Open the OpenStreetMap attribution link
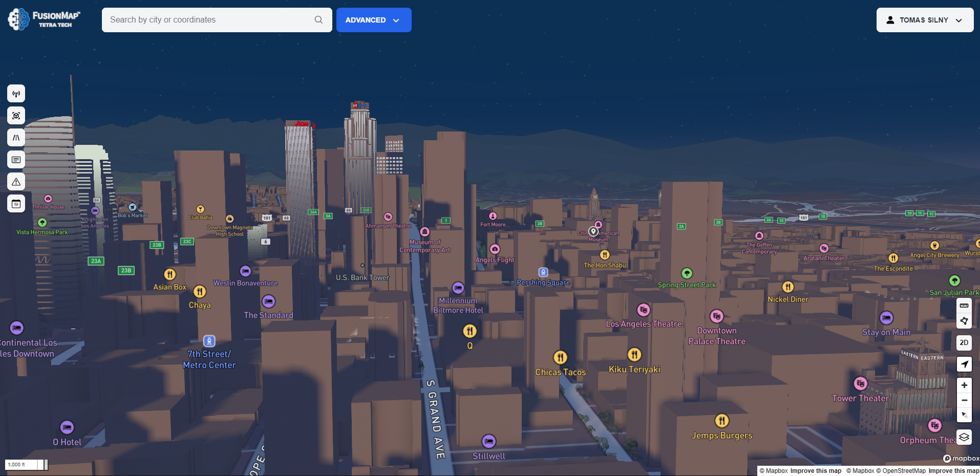 (x=901, y=471)
